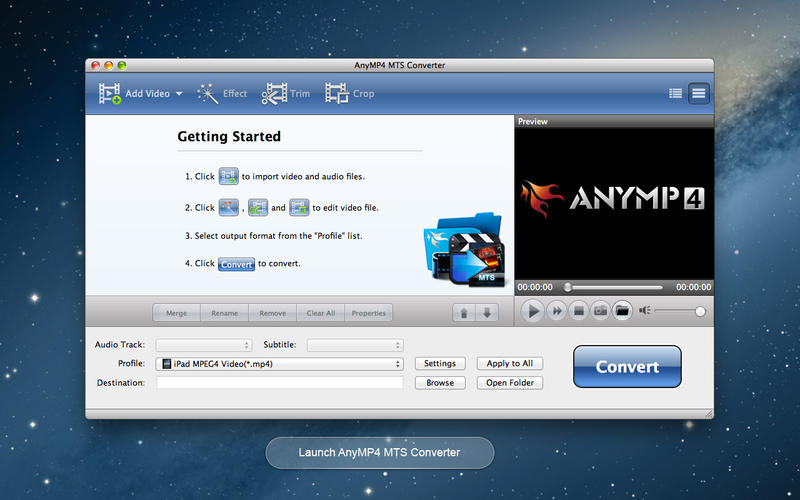Open the Profile format dropdown
The height and width of the screenshot is (500, 800).
[x=280, y=364]
